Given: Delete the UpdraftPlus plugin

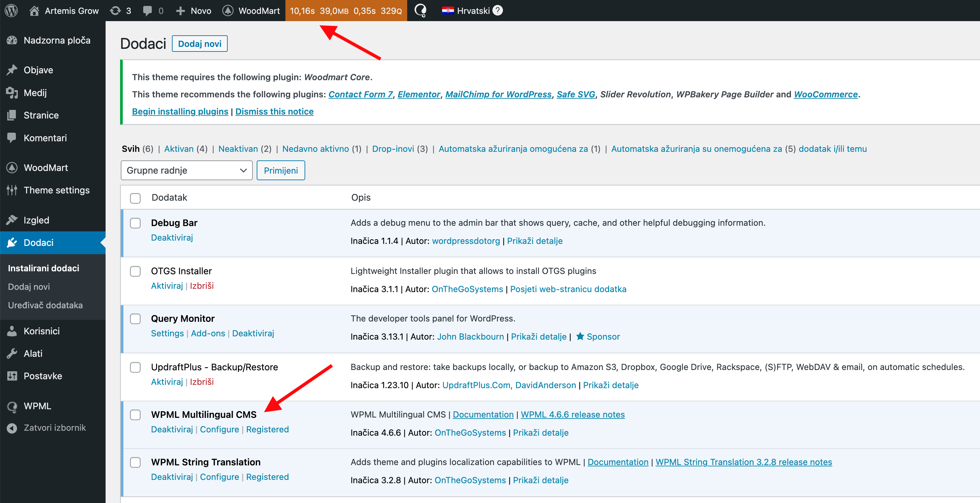Looking at the screenshot, I should pyautogui.click(x=202, y=382).
